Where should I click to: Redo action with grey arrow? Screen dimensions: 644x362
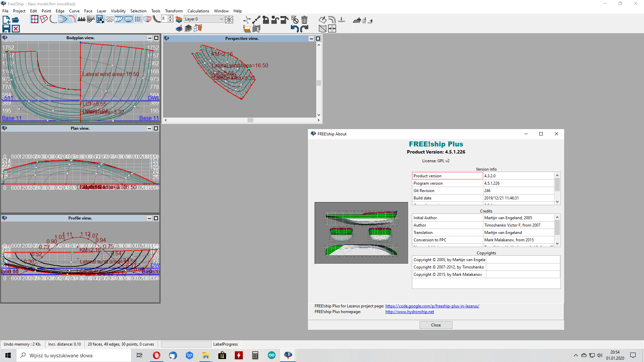(x=304, y=29)
